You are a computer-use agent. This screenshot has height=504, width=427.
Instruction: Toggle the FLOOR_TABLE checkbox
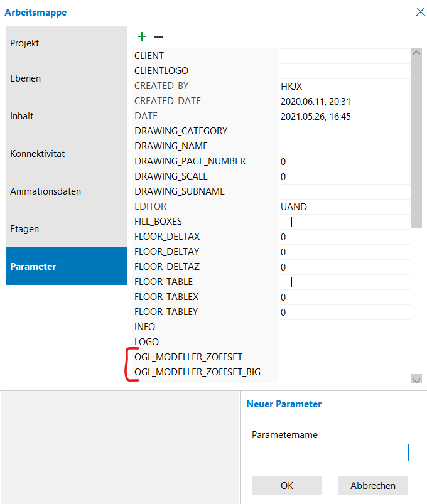click(286, 282)
